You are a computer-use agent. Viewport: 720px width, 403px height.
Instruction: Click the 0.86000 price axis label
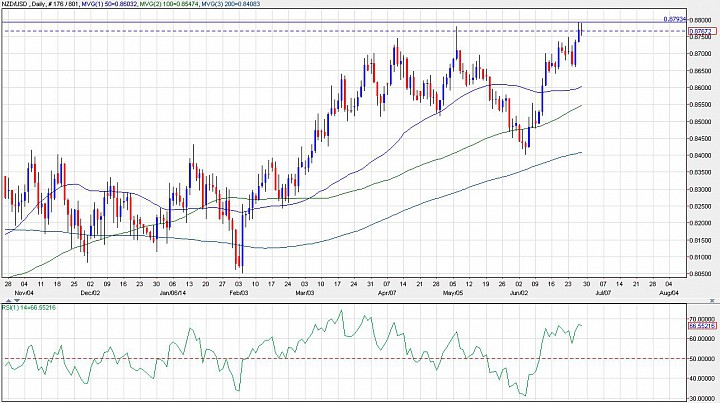pos(700,88)
